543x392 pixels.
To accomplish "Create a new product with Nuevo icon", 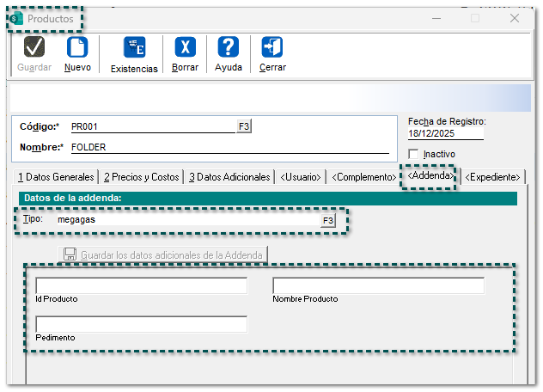I will click(77, 47).
